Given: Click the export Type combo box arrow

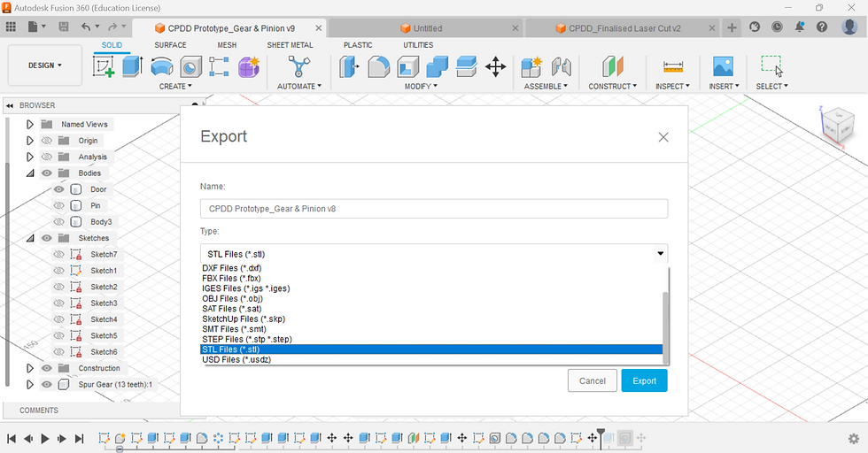Looking at the screenshot, I should [661, 254].
